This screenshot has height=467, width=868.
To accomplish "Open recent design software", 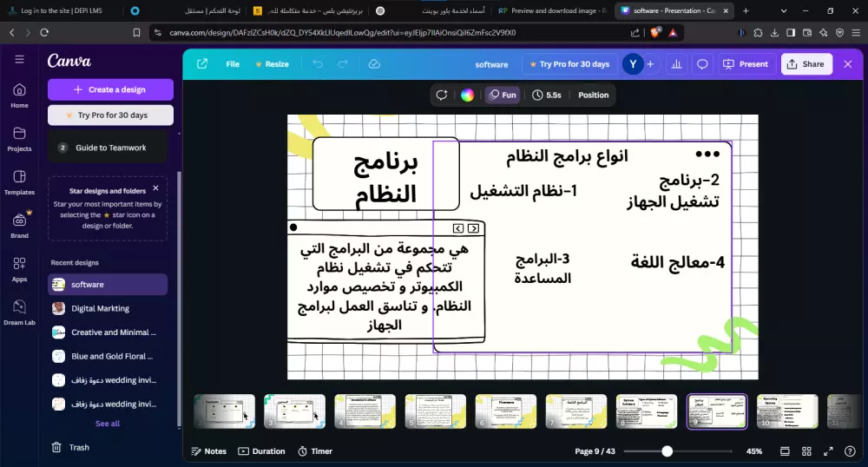I will 108,285.
